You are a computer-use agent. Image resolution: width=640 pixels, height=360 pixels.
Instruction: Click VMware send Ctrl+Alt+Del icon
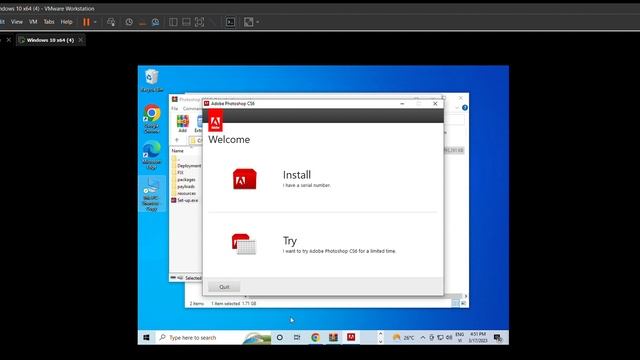111,22
